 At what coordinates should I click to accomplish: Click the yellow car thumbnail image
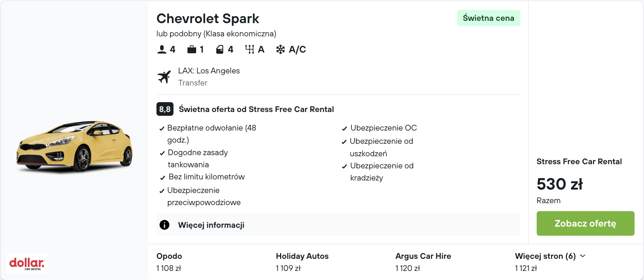74,146
